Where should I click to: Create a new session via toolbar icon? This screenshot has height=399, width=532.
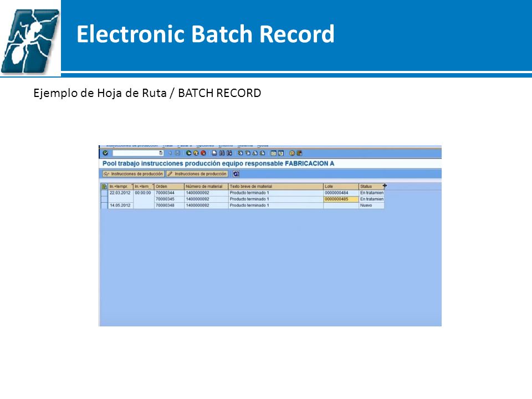tap(273, 153)
